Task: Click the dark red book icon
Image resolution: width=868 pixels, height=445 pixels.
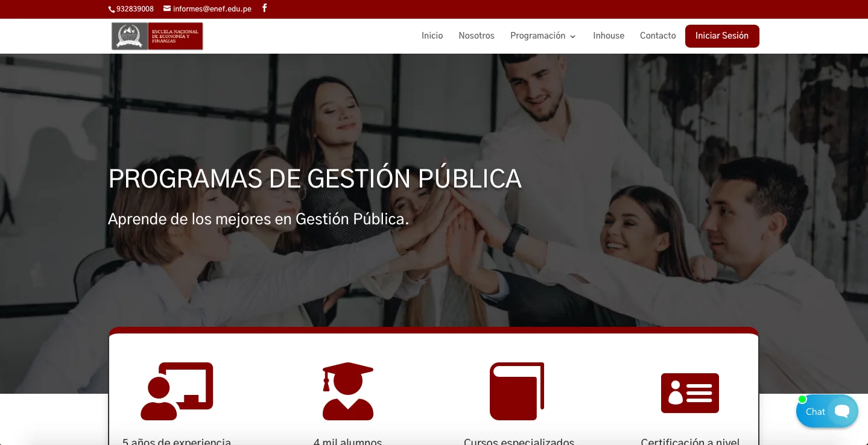Action: coord(517,391)
